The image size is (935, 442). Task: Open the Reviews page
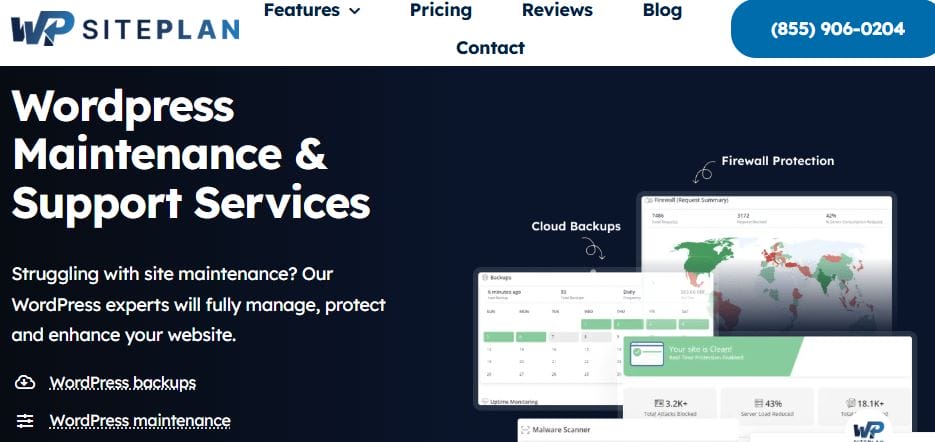(x=557, y=11)
